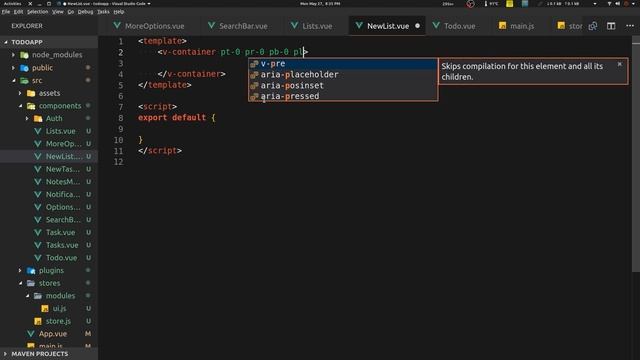Select the aria-posinset suggestion
Image resolution: width=640 pixels, height=360 pixels.
(343, 85)
